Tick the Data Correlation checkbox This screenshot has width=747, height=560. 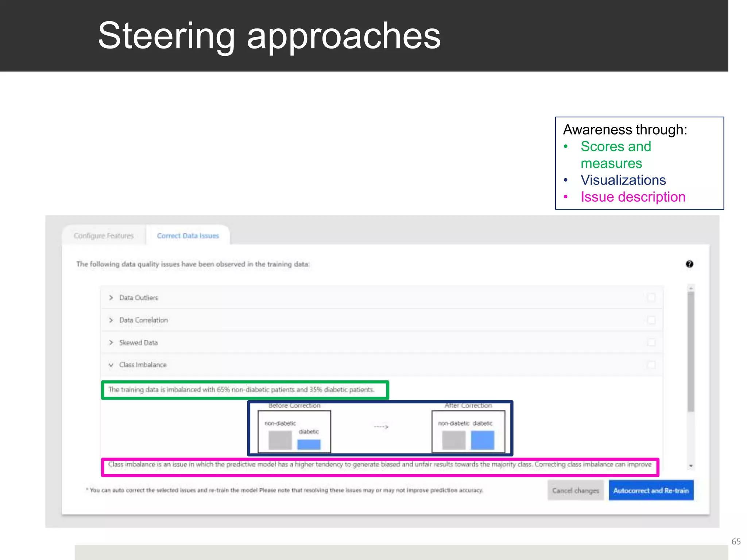pyautogui.click(x=651, y=320)
